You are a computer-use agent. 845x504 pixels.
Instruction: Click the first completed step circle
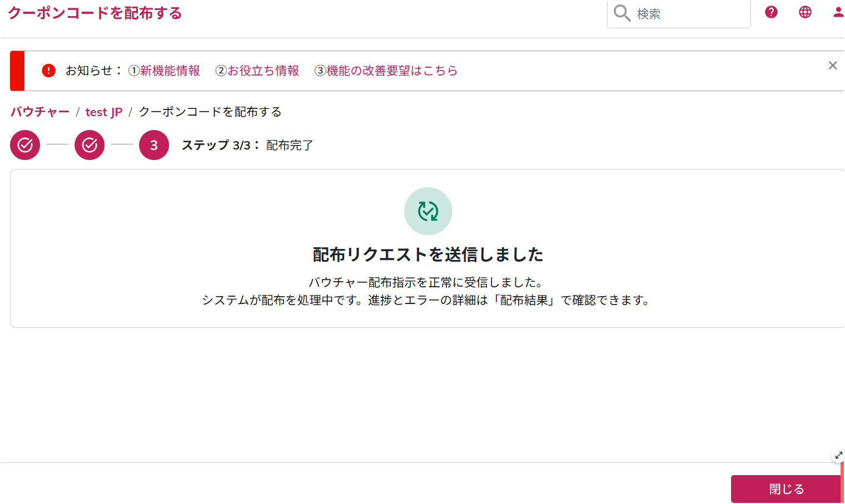coord(25,145)
